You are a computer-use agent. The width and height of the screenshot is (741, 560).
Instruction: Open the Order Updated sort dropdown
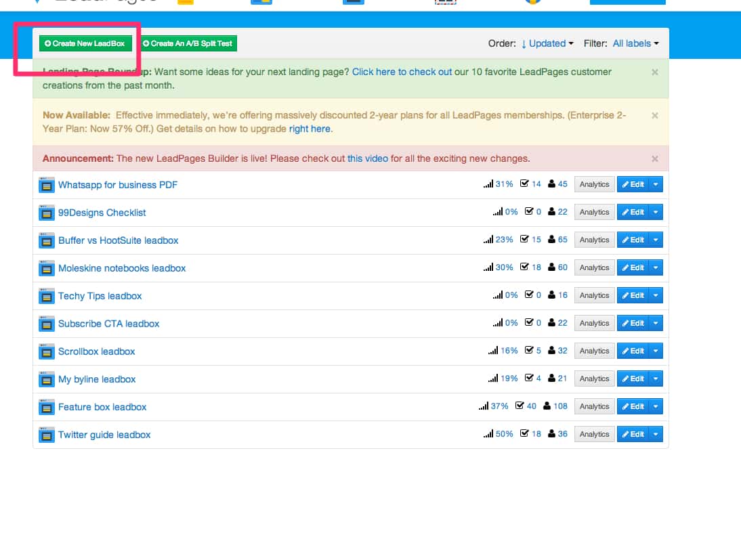(x=547, y=43)
